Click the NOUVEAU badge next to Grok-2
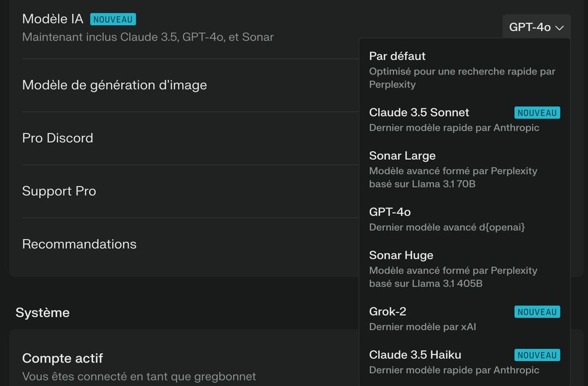588x386 pixels. tap(537, 312)
